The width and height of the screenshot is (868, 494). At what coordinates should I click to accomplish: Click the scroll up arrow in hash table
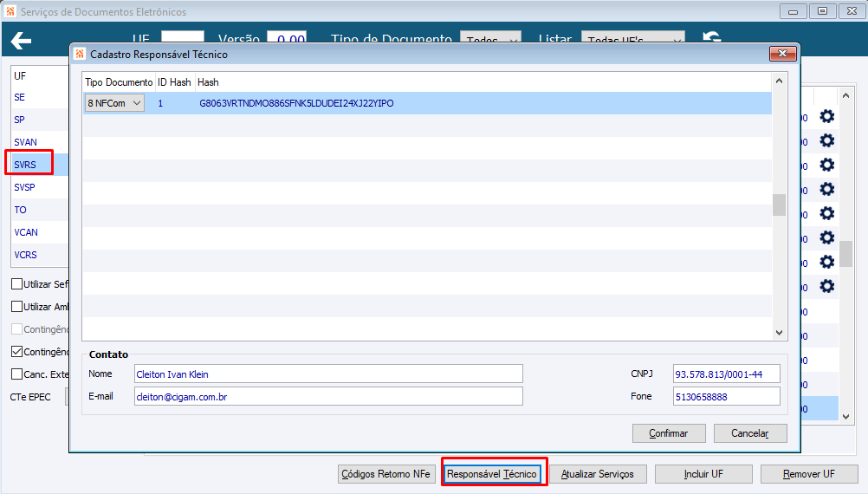(779, 81)
